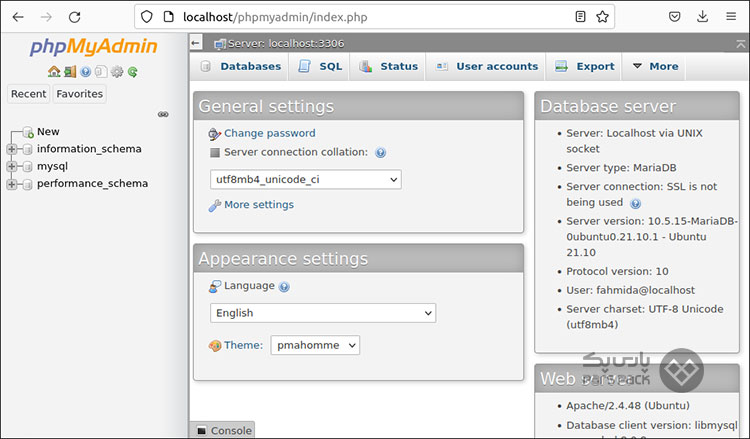
Task: Click 'Protocol version: 10' text
Action: tap(618, 272)
